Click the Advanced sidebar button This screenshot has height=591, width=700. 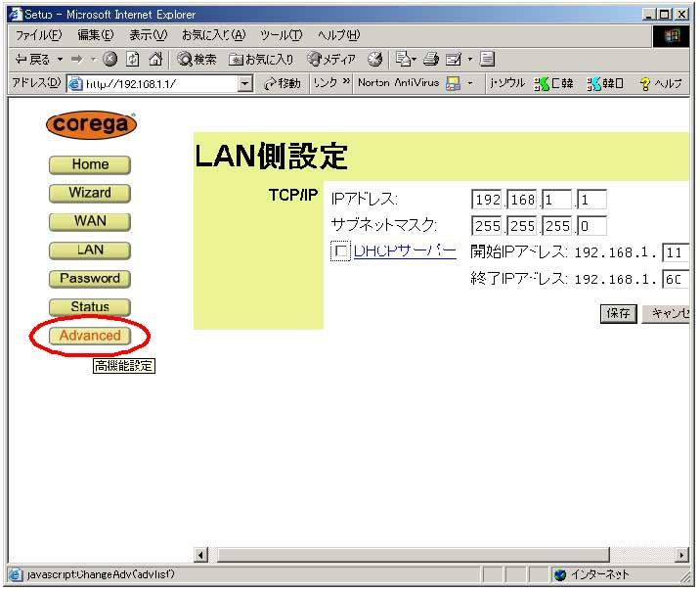pyautogui.click(x=90, y=336)
